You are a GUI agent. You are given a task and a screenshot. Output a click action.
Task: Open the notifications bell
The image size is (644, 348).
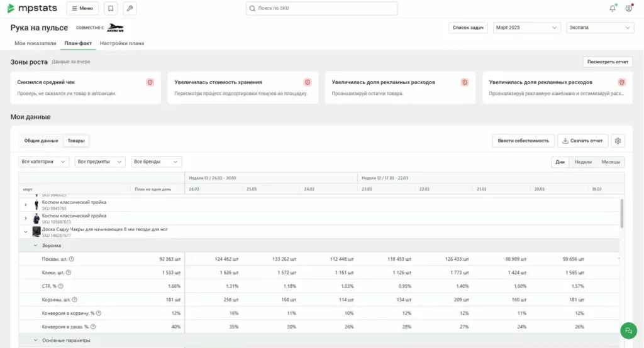pyautogui.click(x=613, y=8)
